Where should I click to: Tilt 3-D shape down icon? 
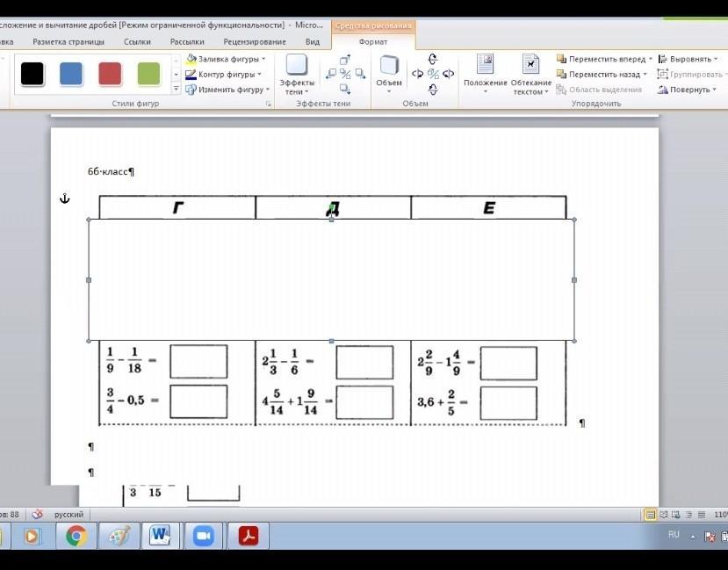[433, 89]
